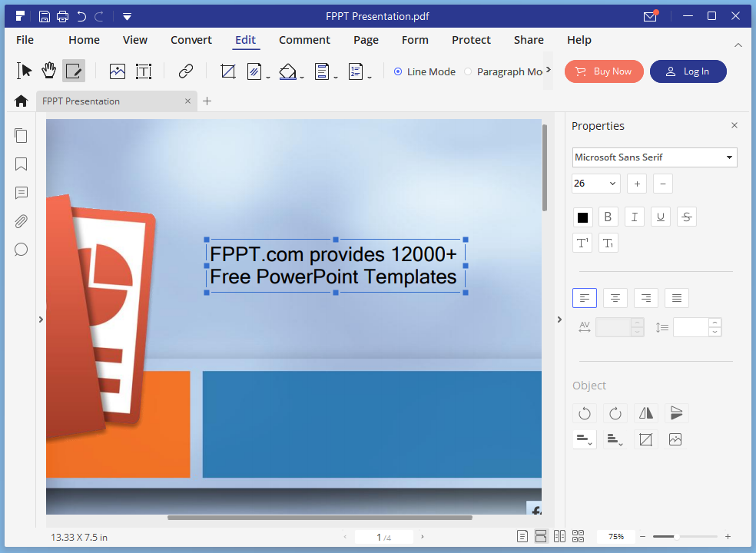
Task: Expand the zoom 75% dropdown
Action: pos(615,536)
